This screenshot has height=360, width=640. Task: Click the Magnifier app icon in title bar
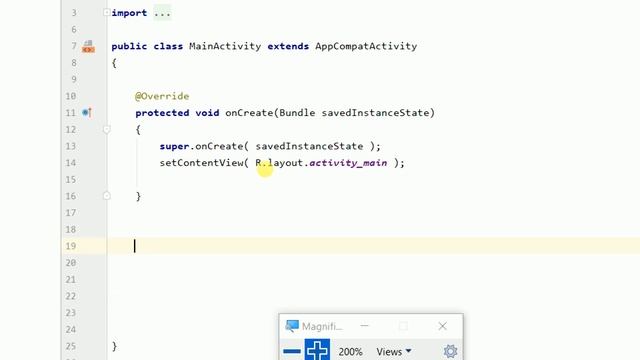(292, 326)
